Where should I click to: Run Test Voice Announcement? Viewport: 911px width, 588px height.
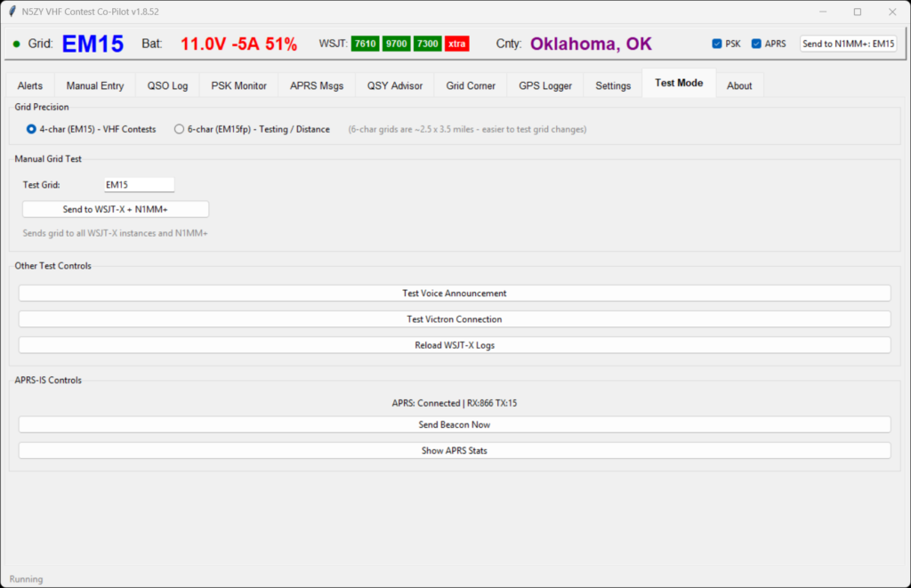(x=454, y=293)
